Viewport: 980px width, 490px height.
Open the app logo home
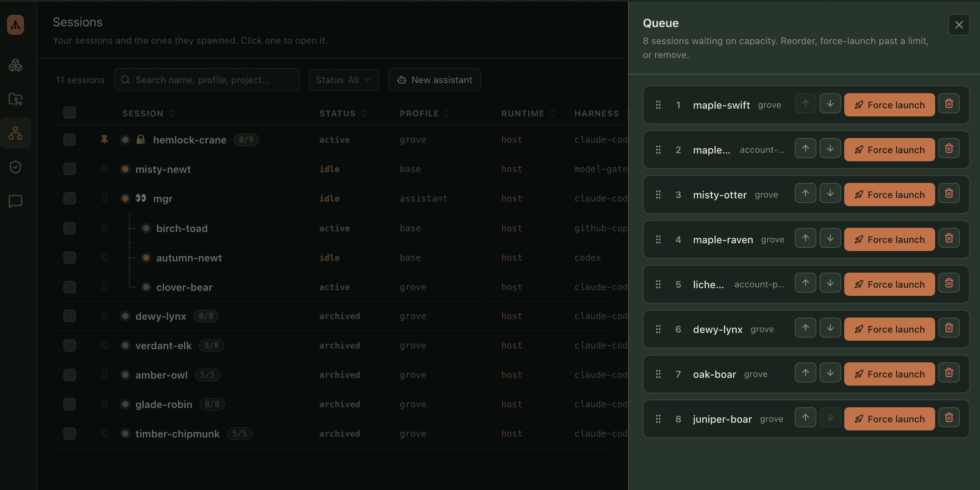15,25
